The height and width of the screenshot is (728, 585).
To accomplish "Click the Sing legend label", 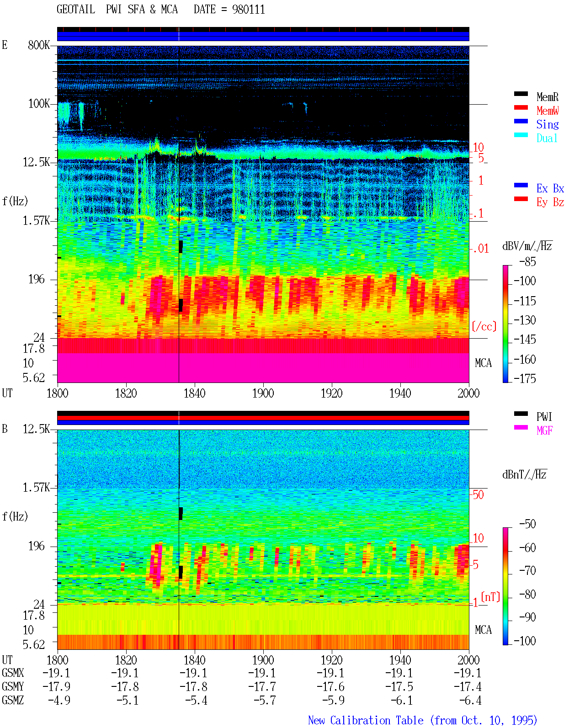I will click(548, 124).
